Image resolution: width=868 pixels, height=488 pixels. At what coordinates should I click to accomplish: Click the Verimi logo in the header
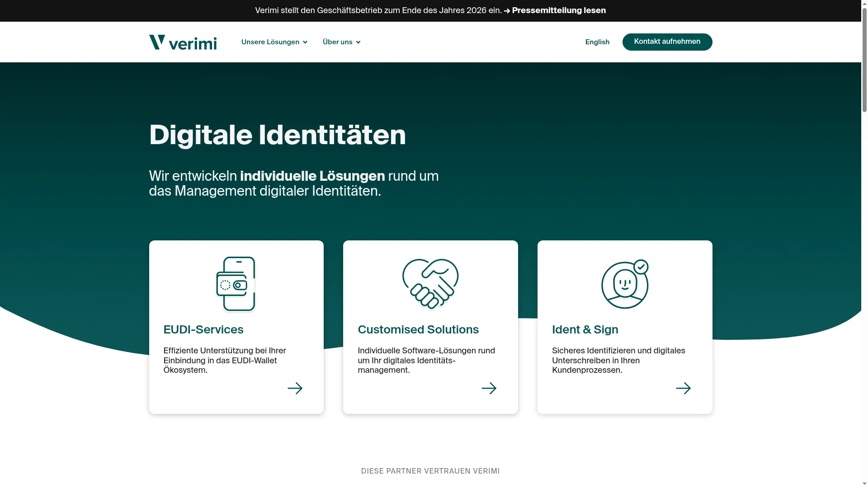coord(183,42)
